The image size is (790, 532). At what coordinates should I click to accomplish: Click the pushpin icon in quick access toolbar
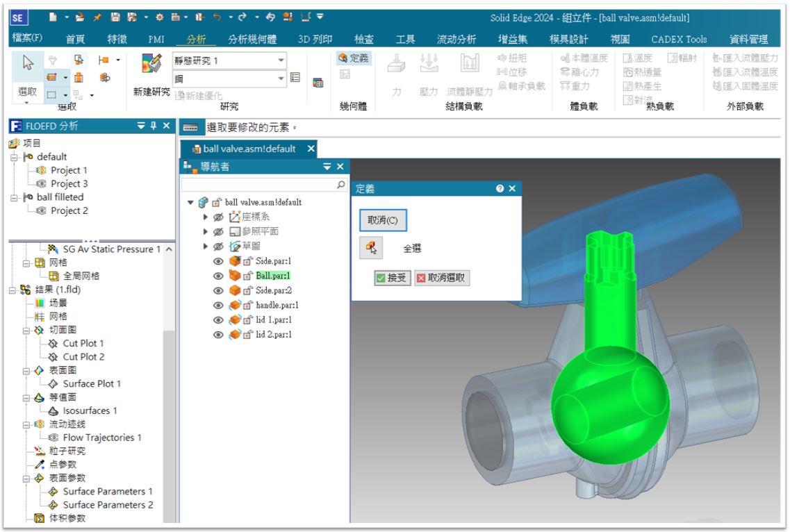pos(97,17)
